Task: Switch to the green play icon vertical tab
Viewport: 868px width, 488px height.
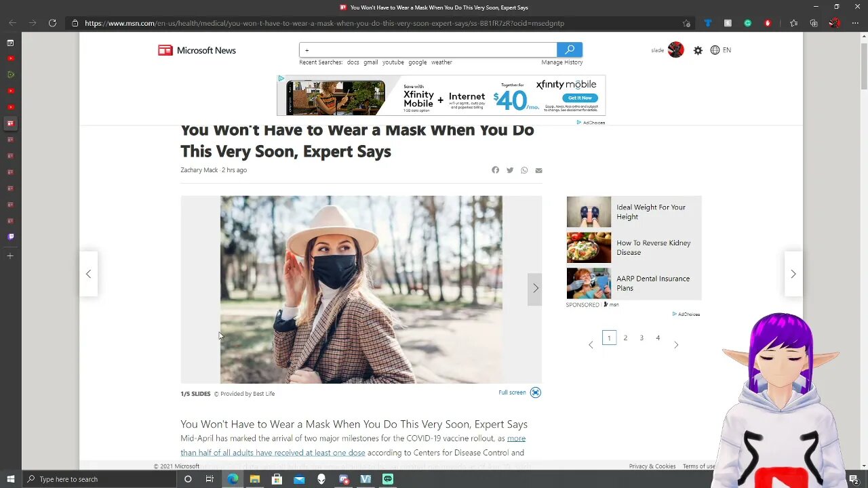Action: (x=10, y=75)
